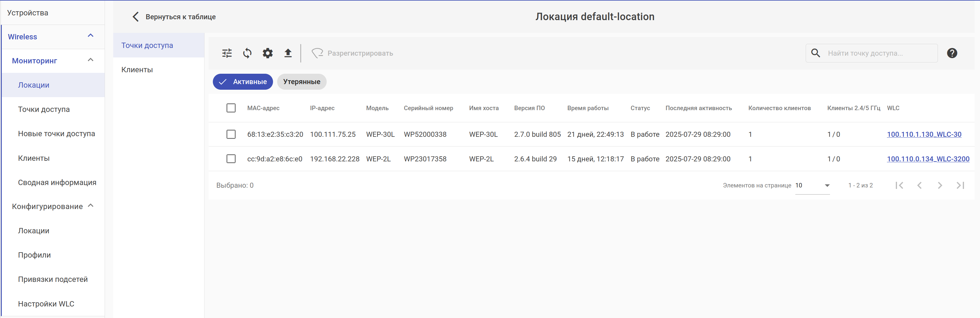Toggle the Активные filter chip
Image resolution: width=980 pixels, height=318 pixels.
(x=243, y=82)
